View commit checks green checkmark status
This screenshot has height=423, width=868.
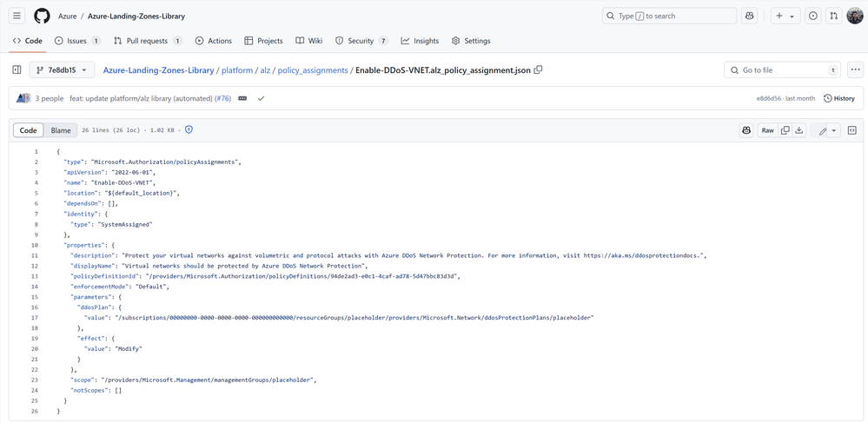261,98
